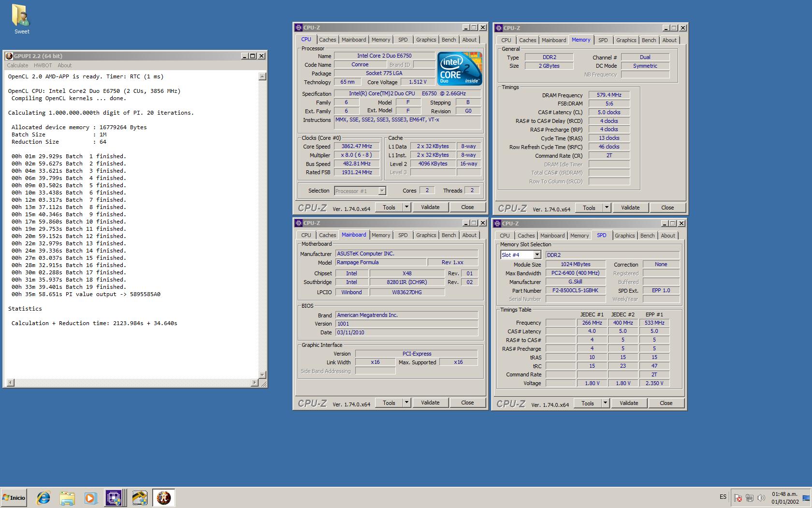Click Close button in Memory window

(x=667, y=208)
